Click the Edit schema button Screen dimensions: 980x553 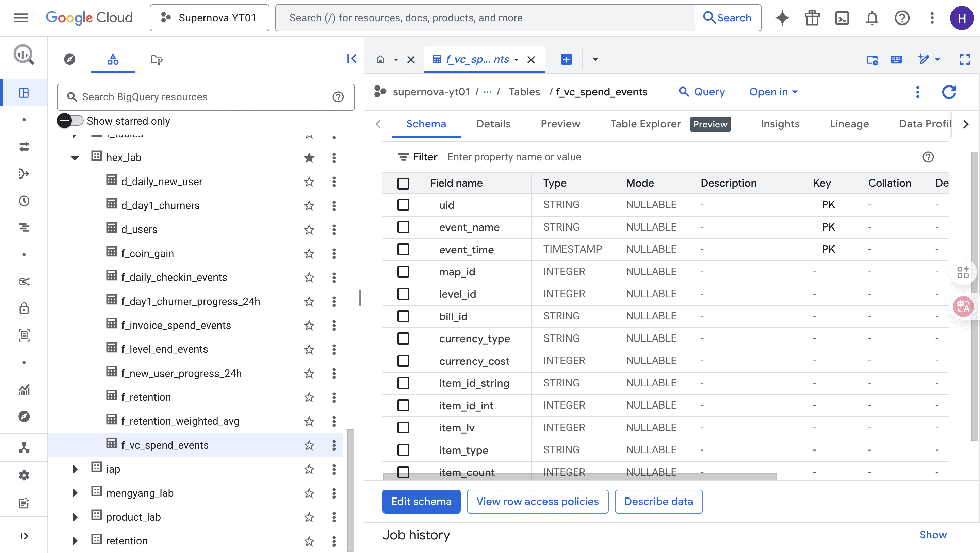[x=421, y=501]
